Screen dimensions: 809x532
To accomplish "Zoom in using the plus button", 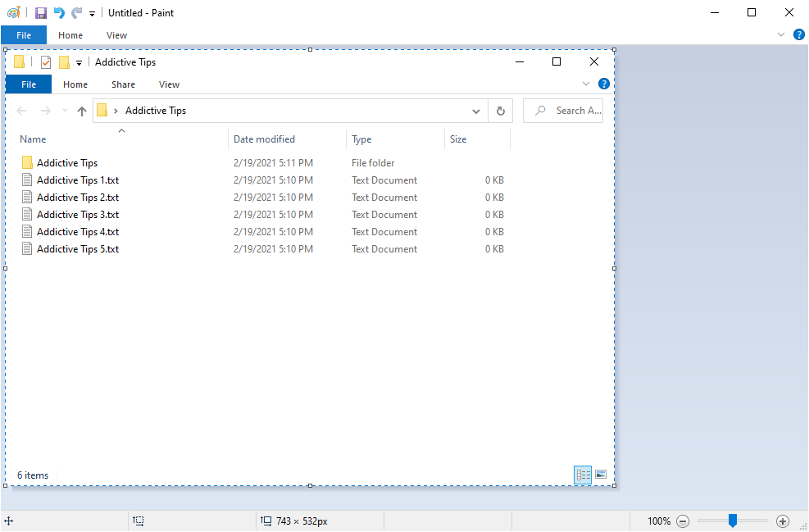I will click(782, 521).
